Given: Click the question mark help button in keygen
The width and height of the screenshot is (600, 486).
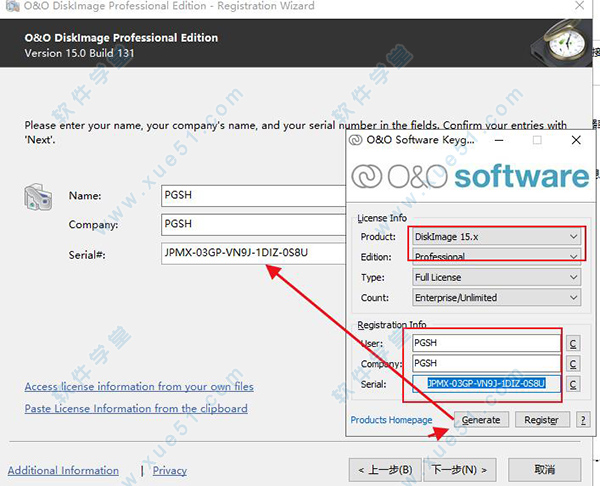Looking at the screenshot, I should tap(583, 420).
